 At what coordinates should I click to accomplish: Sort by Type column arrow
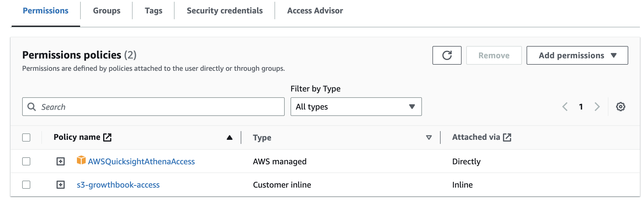429,137
